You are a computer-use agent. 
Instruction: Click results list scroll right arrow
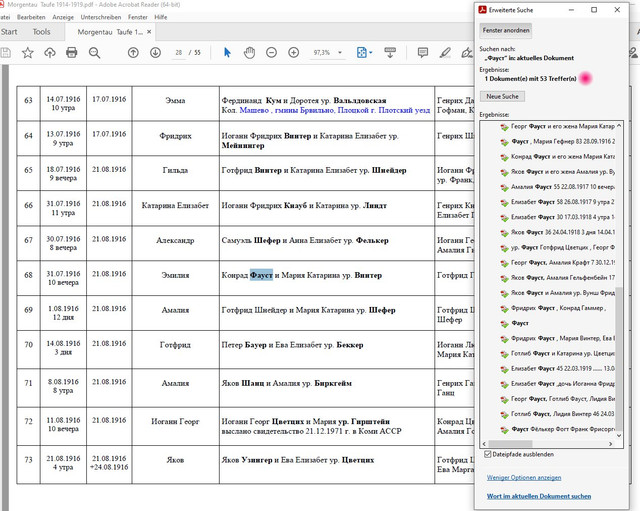[611, 444]
